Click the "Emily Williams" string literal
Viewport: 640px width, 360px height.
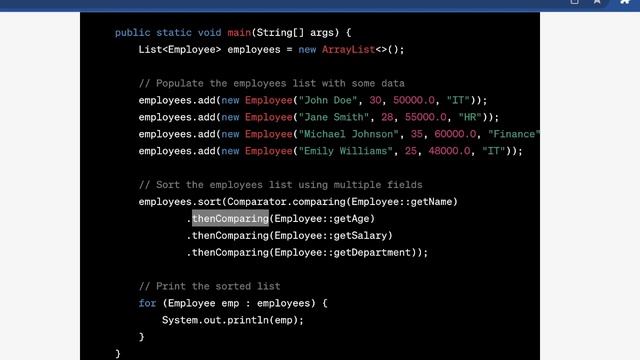coord(346,151)
